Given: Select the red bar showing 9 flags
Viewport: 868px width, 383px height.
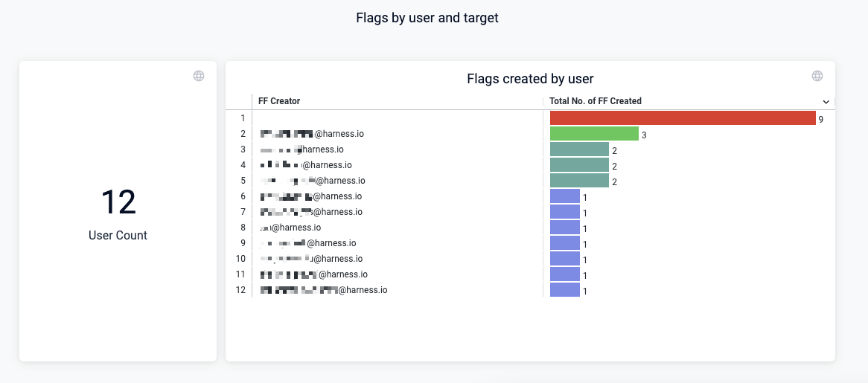Looking at the screenshot, I should point(683,118).
